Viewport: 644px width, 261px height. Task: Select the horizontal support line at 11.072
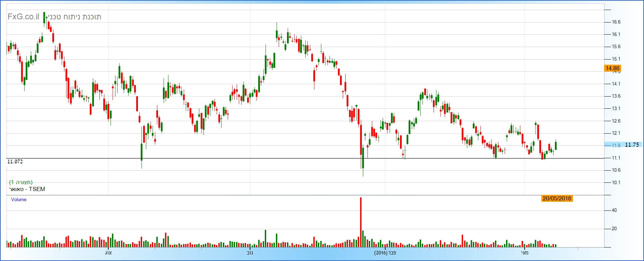click(305, 158)
